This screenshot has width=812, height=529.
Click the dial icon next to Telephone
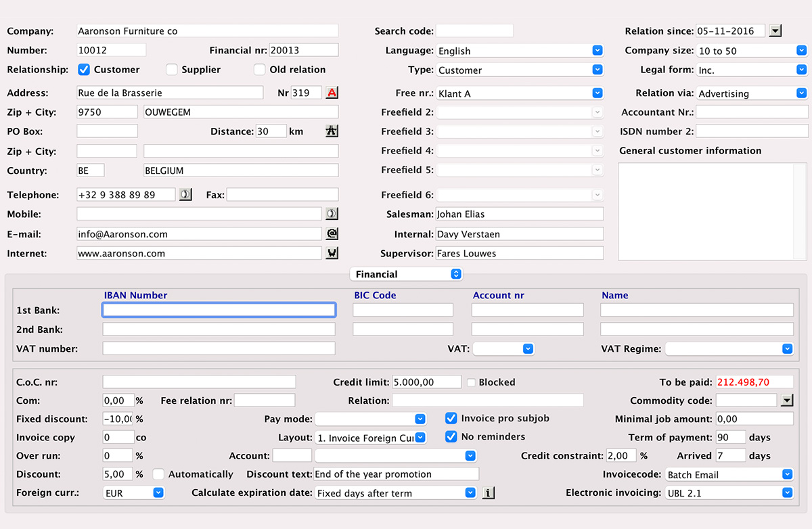coord(185,195)
